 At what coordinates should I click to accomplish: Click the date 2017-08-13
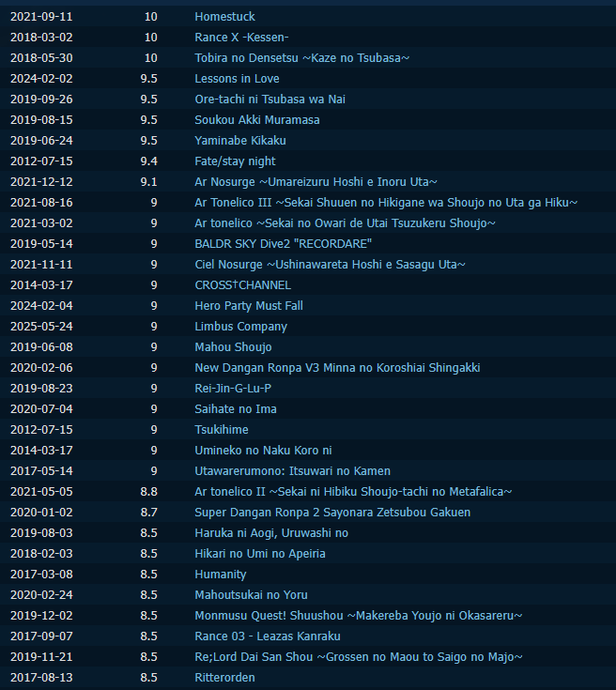[x=41, y=679]
